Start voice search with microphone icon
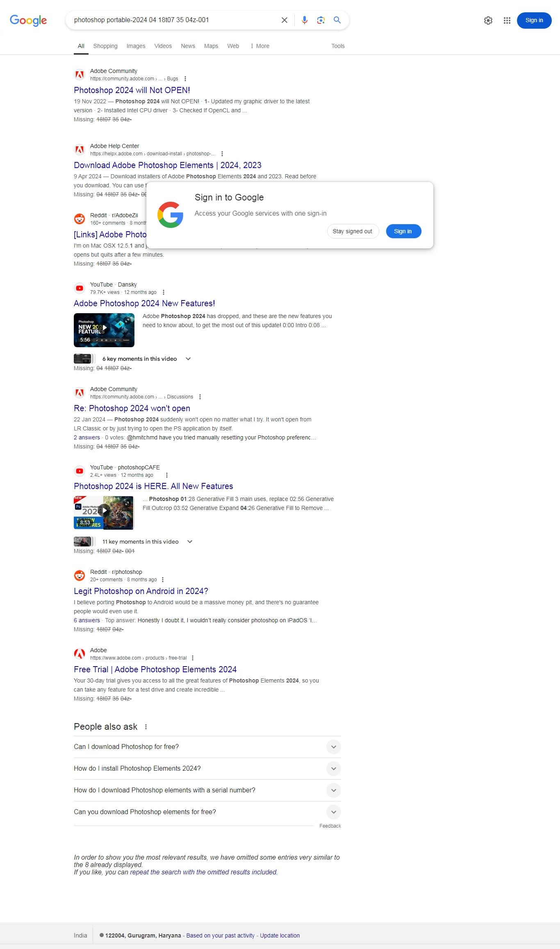560x949 pixels. click(305, 20)
